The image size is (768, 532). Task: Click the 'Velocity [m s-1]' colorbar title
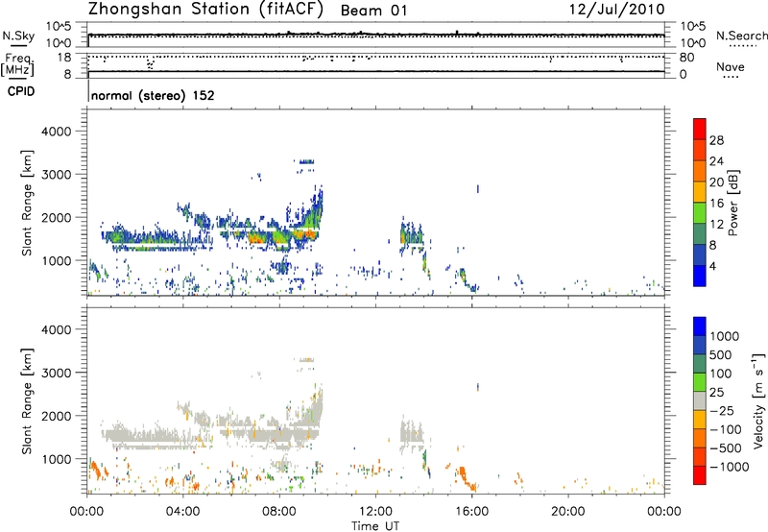pos(758,400)
